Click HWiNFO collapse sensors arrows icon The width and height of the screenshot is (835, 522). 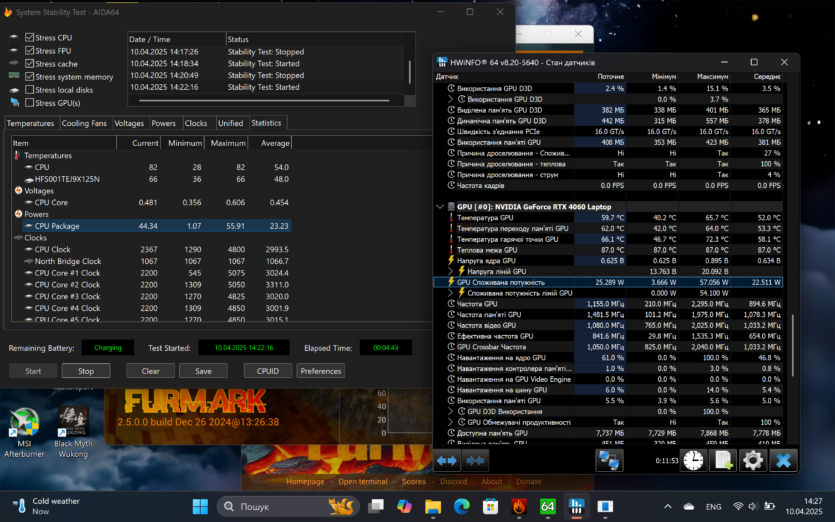(x=475, y=461)
